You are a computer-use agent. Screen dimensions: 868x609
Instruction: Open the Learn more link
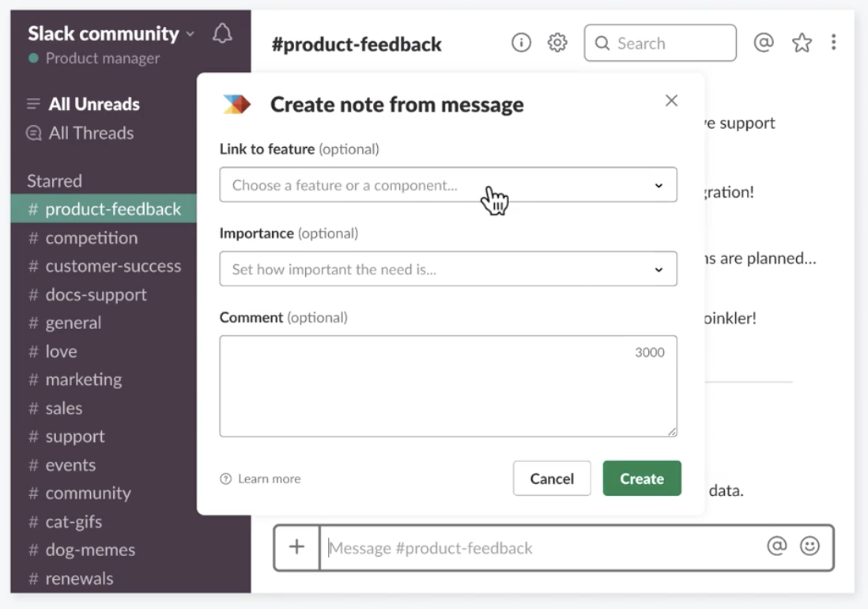(x=269, y=478)
